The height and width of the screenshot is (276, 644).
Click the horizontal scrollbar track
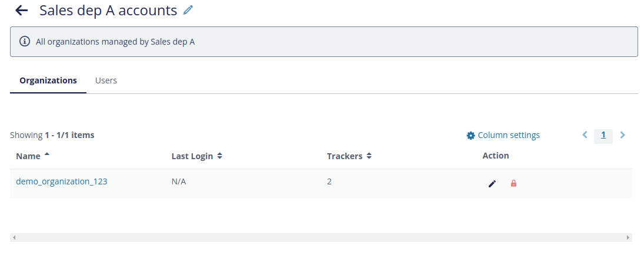point(321,237)
